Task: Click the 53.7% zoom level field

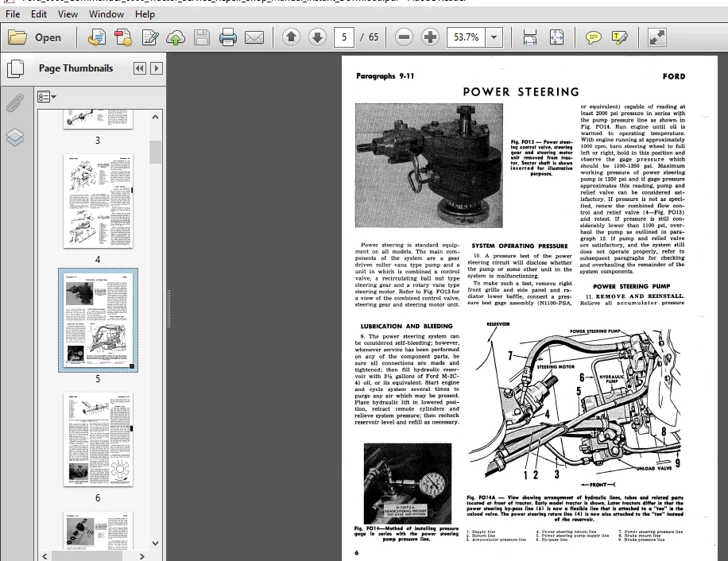Action: point(467,37)
